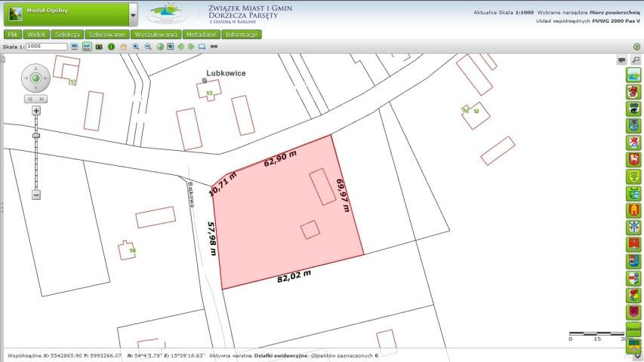Click the Bajkowa street label
This screenshot has width=644, height=362.
point(190,195)
